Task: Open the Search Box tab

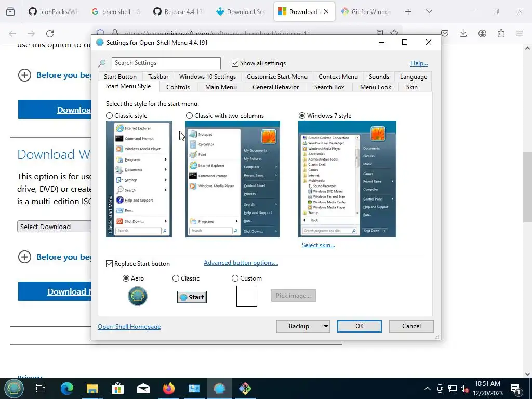Action: tap(329, 87)
